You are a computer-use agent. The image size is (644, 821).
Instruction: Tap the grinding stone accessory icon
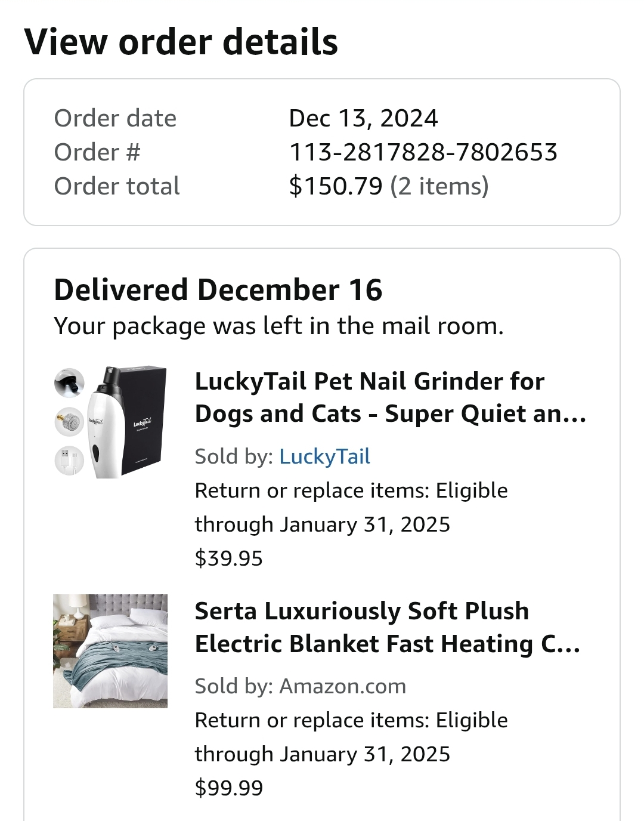69,422
